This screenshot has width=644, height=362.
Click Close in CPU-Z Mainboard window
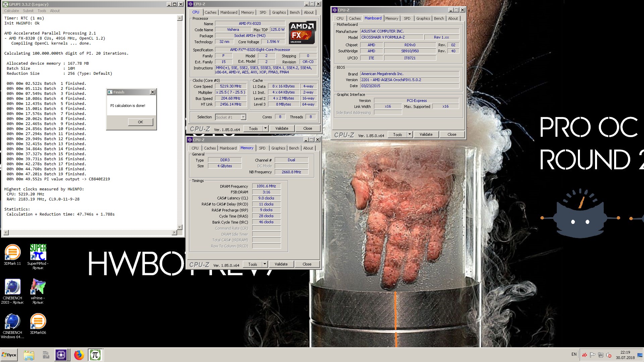452,134
